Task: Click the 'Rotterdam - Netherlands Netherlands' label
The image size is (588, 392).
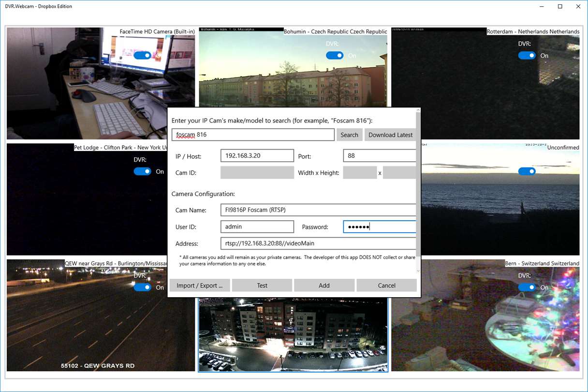Action: (x=533, y=31)
